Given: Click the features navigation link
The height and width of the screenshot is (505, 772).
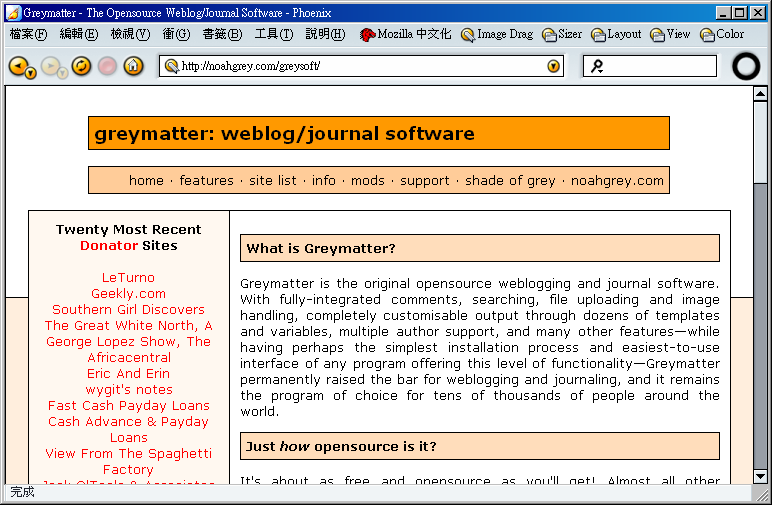Looking at the screenshot, I should click(206, 181).
